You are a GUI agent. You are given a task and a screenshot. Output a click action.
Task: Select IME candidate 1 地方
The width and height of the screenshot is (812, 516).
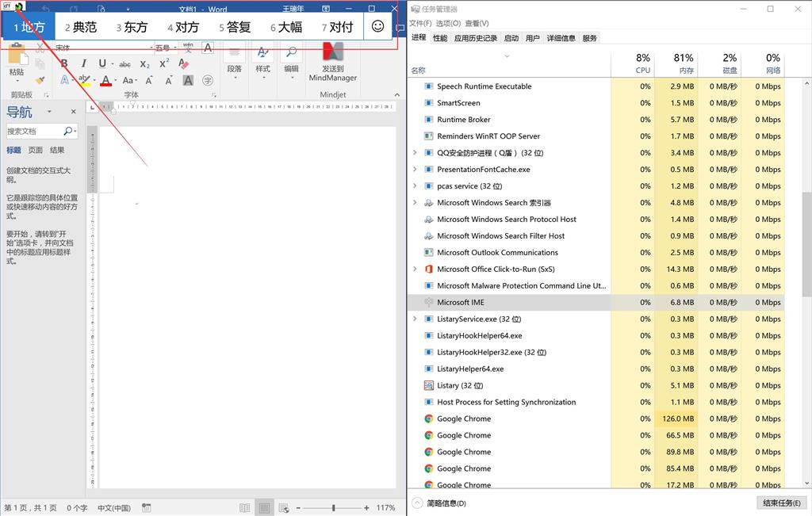click(29, 27)
